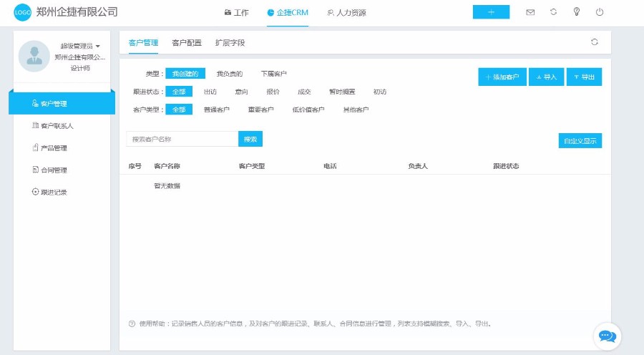Viewport: 644px width, 355px height.
Task: Open the chat support bubble
Action: tap(607, 336)
